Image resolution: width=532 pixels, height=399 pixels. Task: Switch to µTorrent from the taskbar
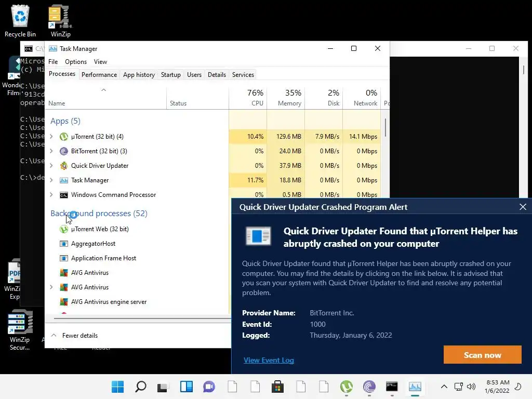pyautogui.click(x=347, y=387)
